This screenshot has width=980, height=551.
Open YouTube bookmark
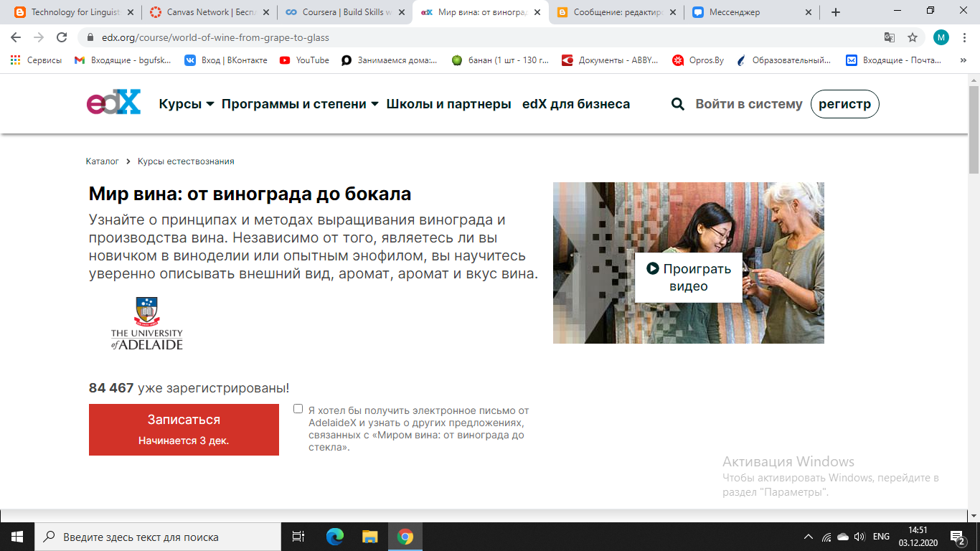click(x=304, y=60)
